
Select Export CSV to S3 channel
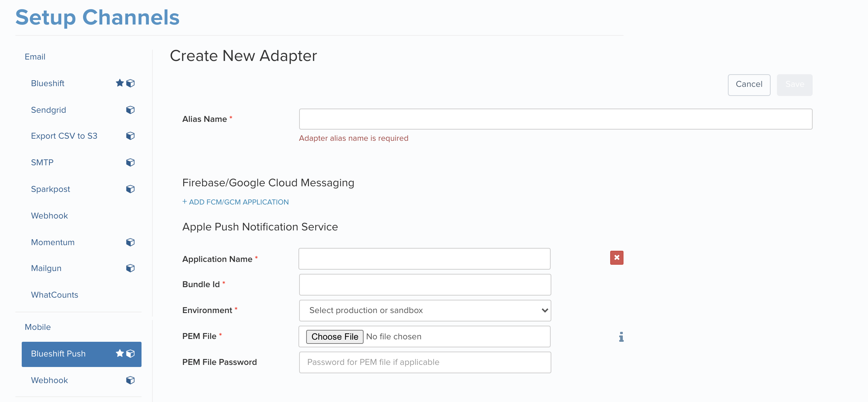coord(64,136)
